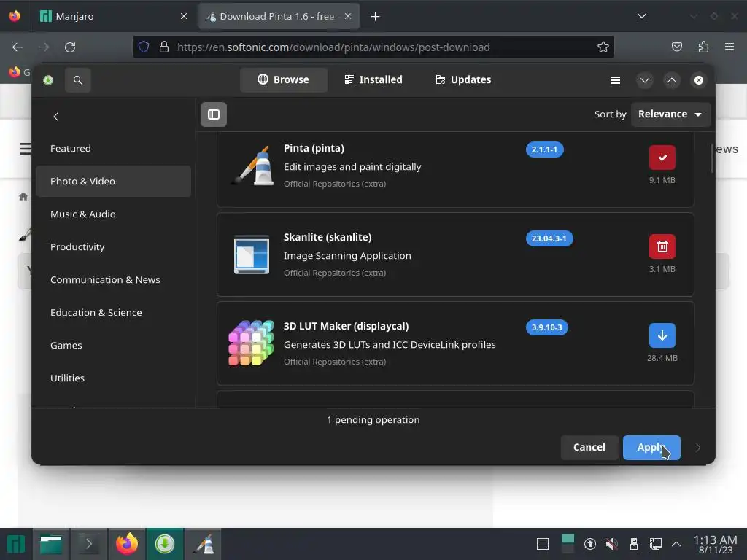Click the Pamac green download taskbar icon
The height and width of the screenshot is (560, 747).
click(x=165, y=544)
